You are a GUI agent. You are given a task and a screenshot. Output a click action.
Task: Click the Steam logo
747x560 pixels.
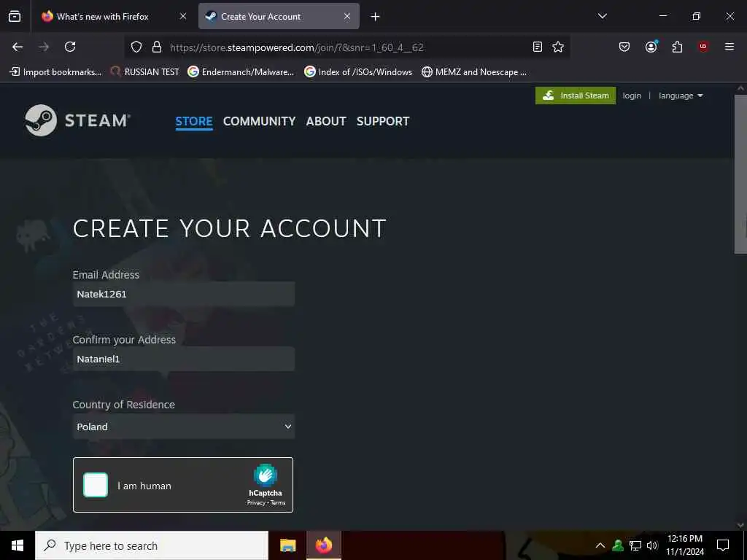[x=77, y=120]
